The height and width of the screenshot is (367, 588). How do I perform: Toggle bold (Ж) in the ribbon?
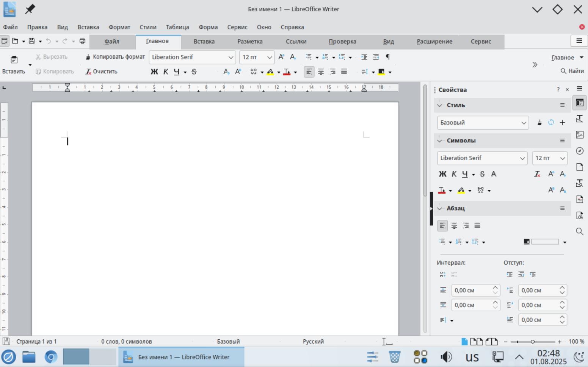154,72
